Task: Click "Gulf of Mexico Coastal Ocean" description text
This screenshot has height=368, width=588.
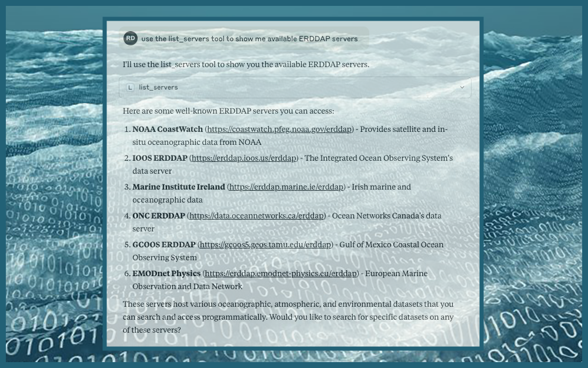Action: point(391,245)
